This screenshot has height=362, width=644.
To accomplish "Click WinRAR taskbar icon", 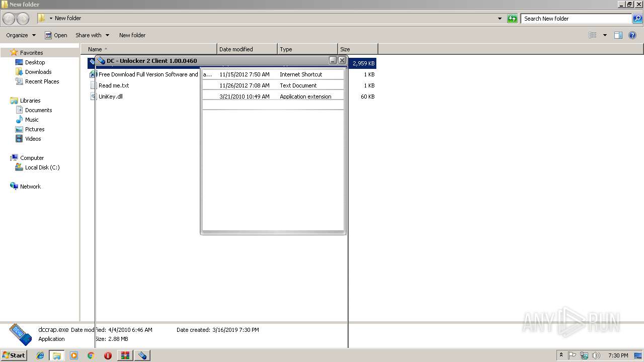I will (x=125, y=355).
